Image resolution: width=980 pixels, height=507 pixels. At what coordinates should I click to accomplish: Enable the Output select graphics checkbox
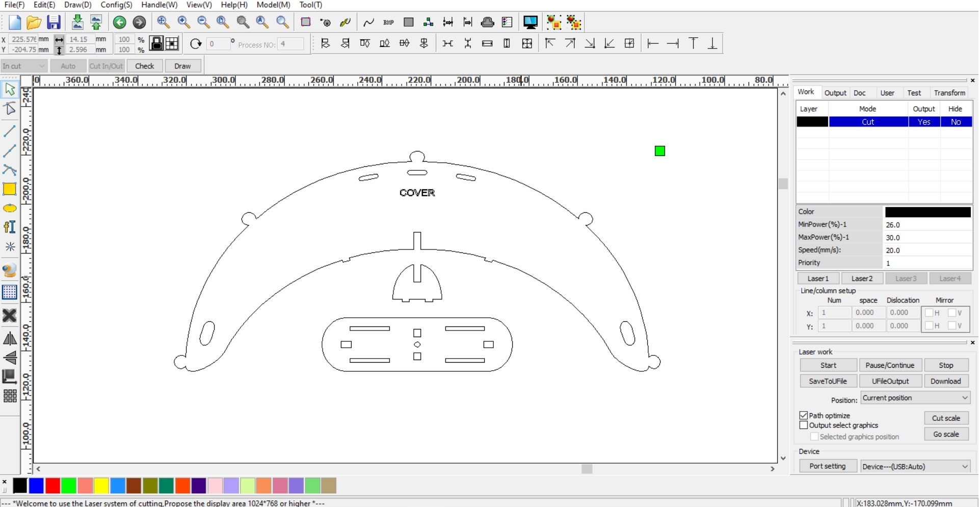804,425
